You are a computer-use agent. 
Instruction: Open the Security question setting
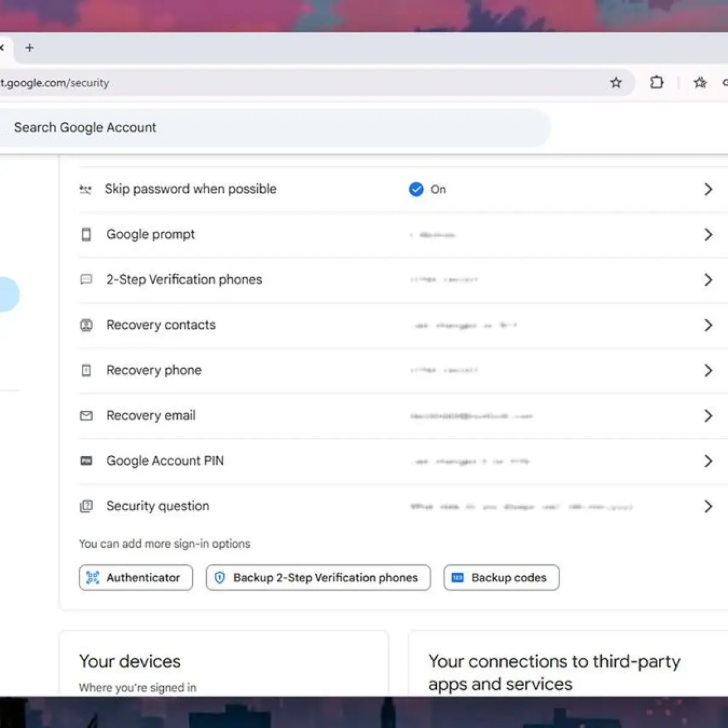coord(403,506)
